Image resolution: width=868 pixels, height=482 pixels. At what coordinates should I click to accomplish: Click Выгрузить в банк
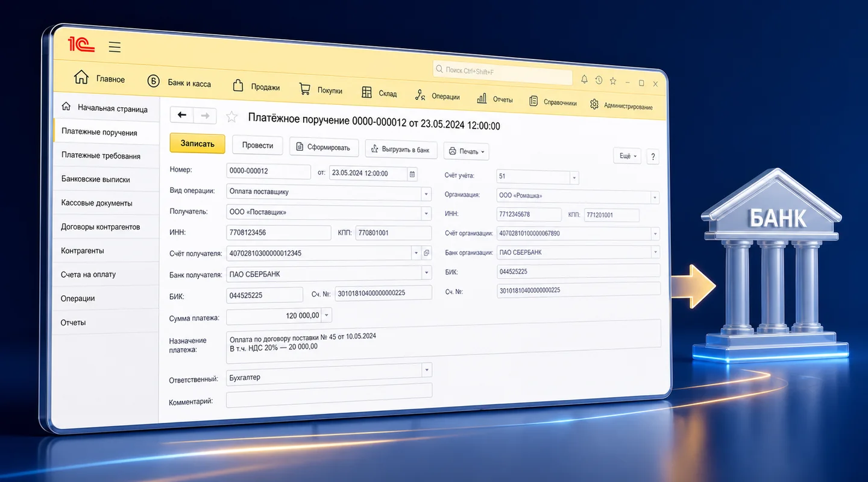click(401, 149)
